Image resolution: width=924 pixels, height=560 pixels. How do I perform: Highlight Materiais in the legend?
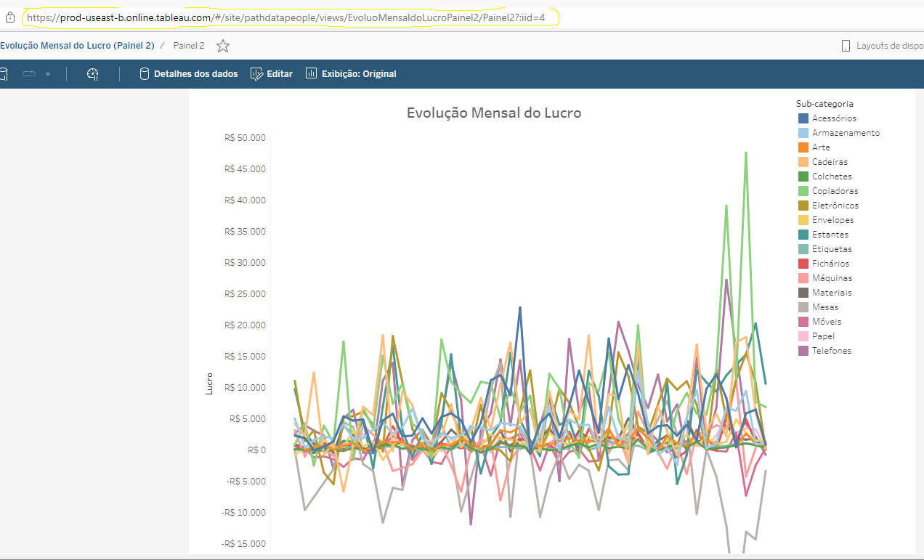832,292
